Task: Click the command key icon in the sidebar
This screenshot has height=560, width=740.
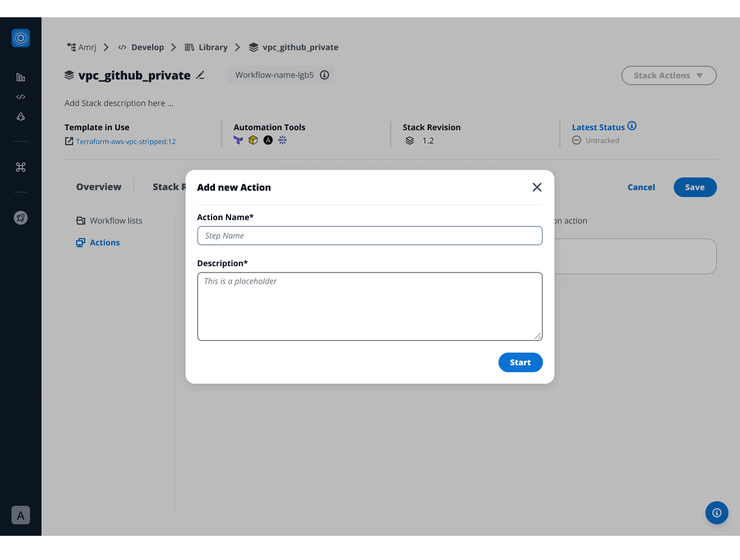Action: (20, 167)
